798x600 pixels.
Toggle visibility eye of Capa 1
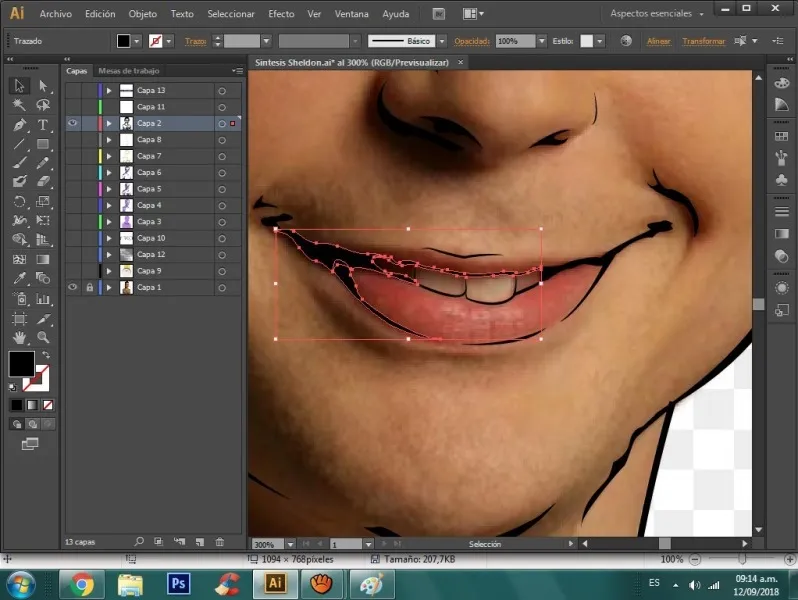click(73, 287)
